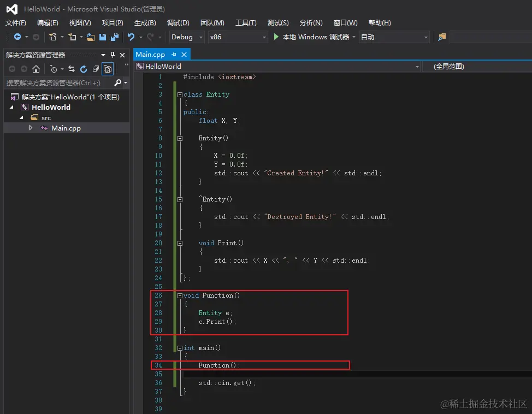This screenshot has width=532, height=414.
Task: Click the Navigate Forward arrow in main toolbar
Action: [36, 37]
